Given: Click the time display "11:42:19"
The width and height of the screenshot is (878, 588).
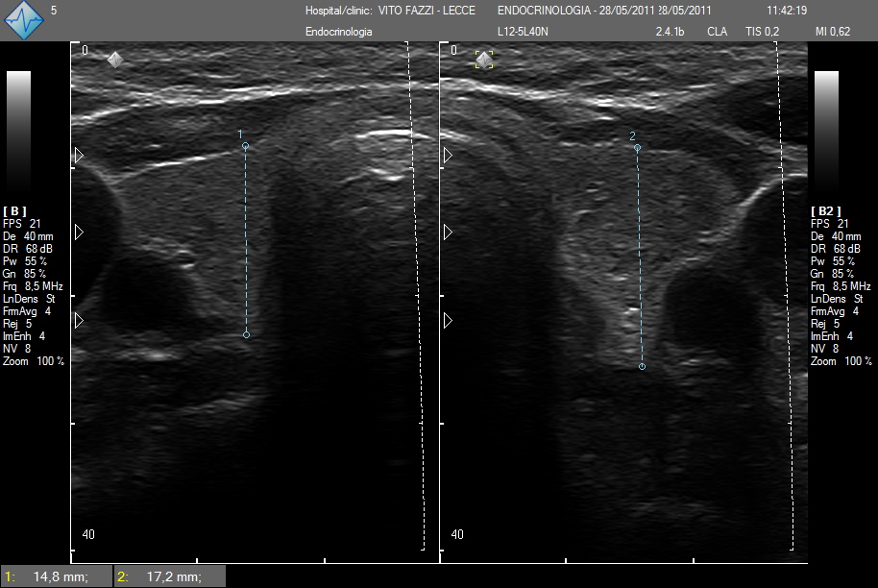Looking at the screenshot, I should 787,11.
